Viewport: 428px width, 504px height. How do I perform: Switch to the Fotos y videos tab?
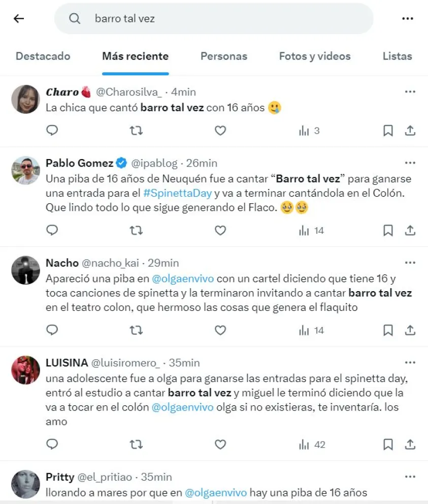click(315, 56)
